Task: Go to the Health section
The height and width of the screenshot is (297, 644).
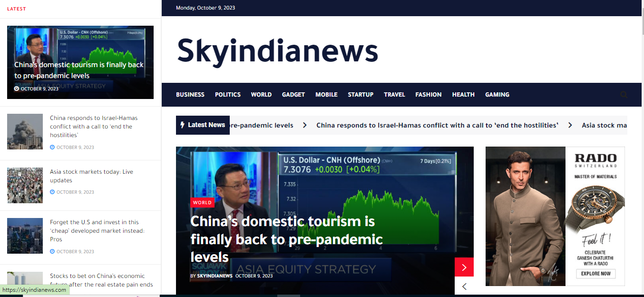Action: (463, 95)
